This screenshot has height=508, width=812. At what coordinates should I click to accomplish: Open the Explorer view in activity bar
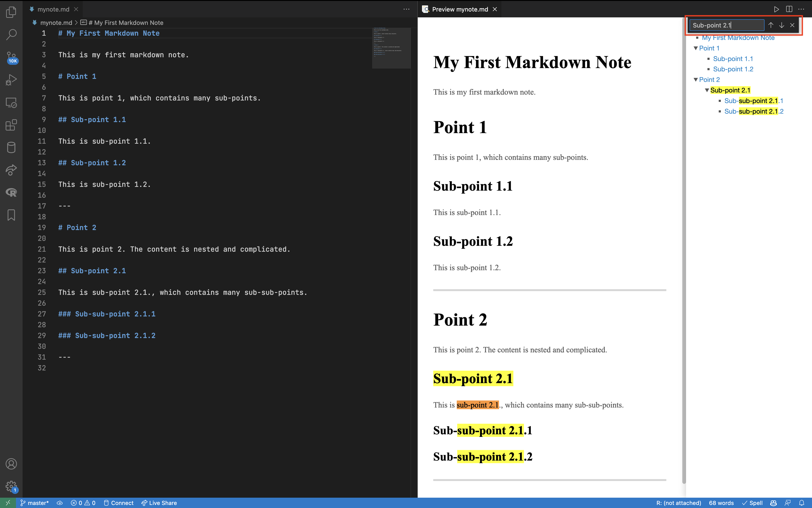11,12
